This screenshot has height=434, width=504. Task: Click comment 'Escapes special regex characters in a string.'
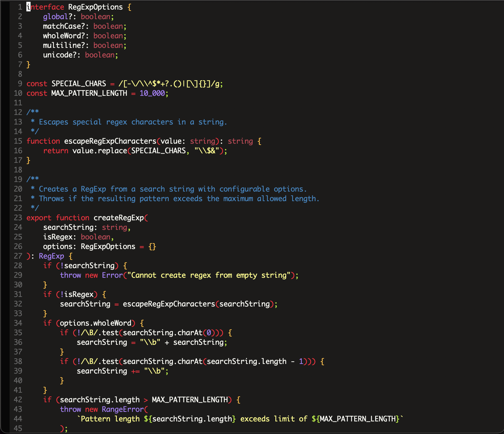pyautogui.click(x=133, y=122)
